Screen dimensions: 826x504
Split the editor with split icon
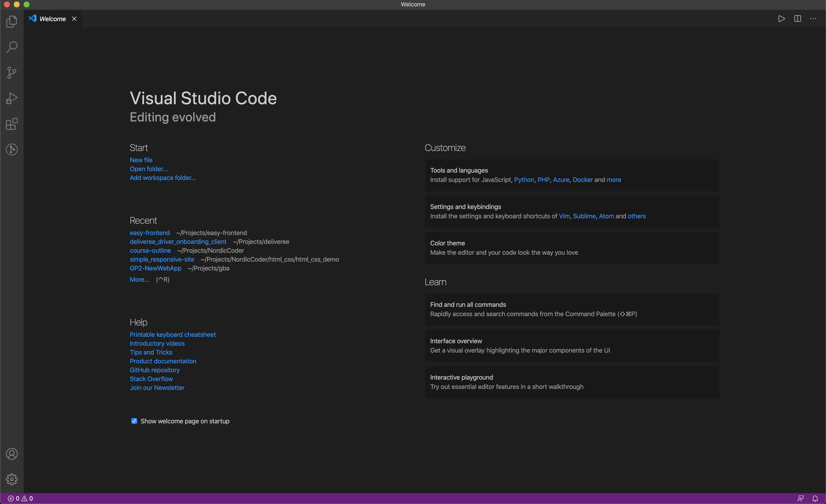797,19
